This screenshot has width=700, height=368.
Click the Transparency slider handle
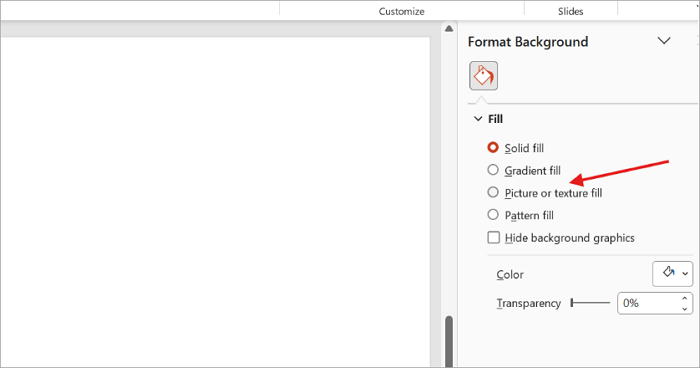(x=572, y=303)
